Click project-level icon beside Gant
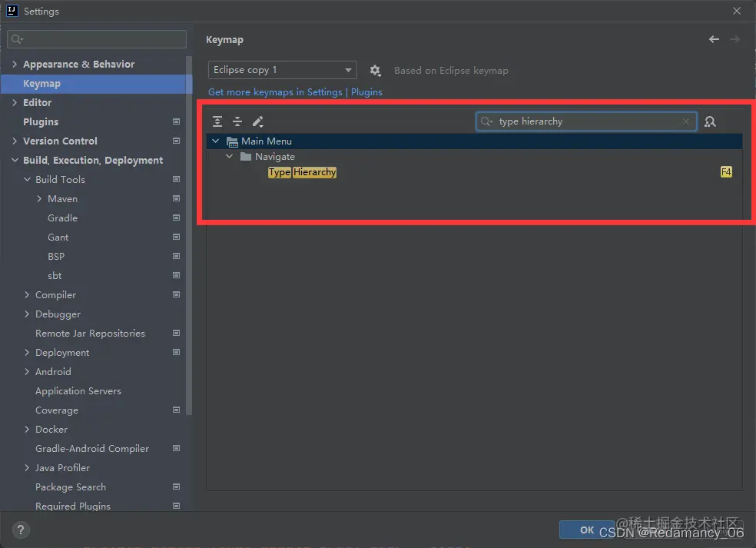 click(177, 237)
